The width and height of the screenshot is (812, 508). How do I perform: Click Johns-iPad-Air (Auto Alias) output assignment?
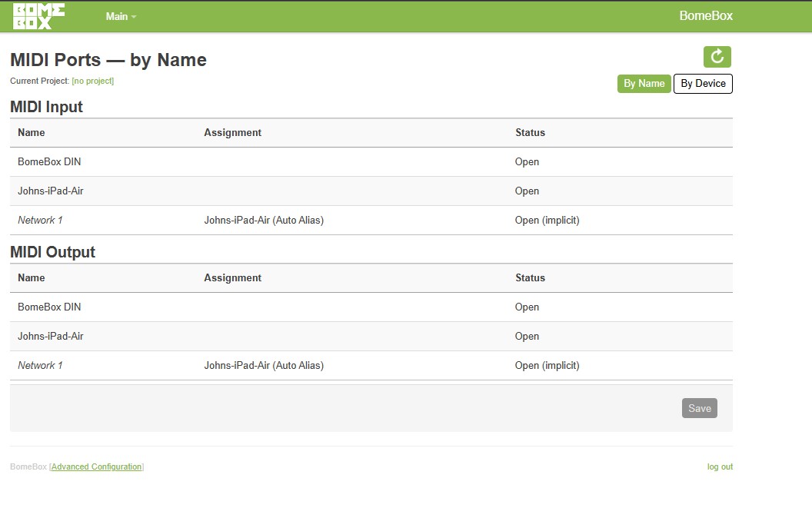(x=264, y=366)
